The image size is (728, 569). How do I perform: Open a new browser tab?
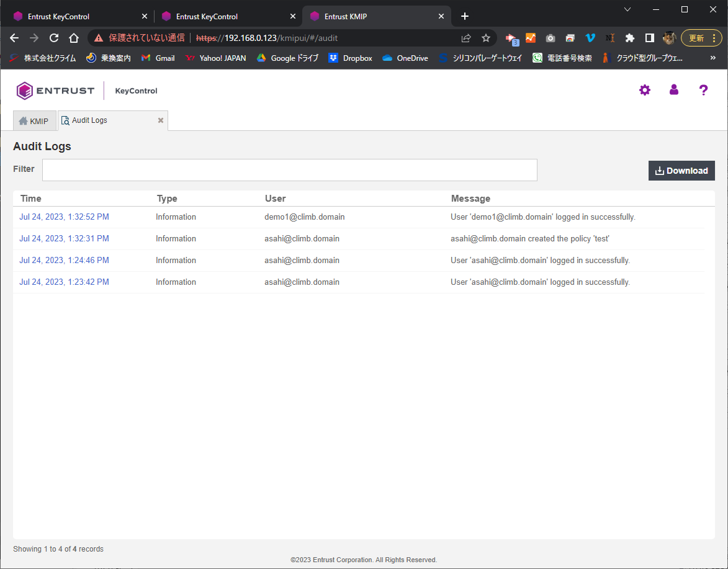[465, 16]
